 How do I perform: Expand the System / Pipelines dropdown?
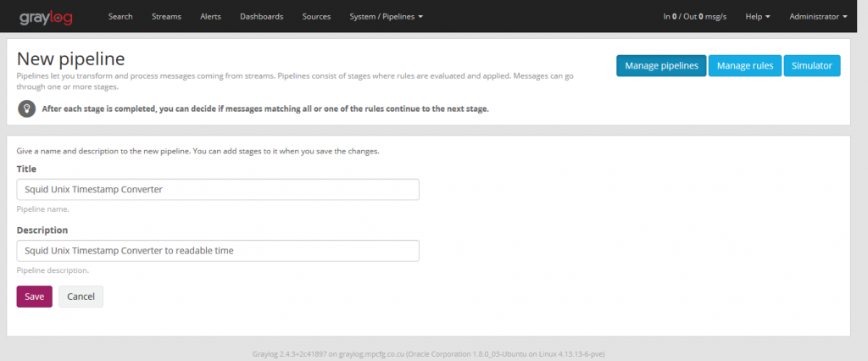coord(386,17)
